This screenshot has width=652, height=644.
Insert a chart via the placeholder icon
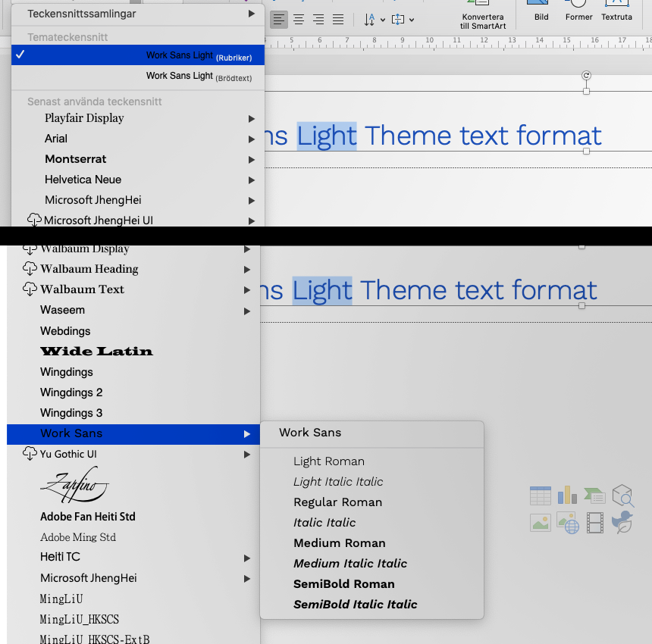pyautogui.click(x=567, y=495)
